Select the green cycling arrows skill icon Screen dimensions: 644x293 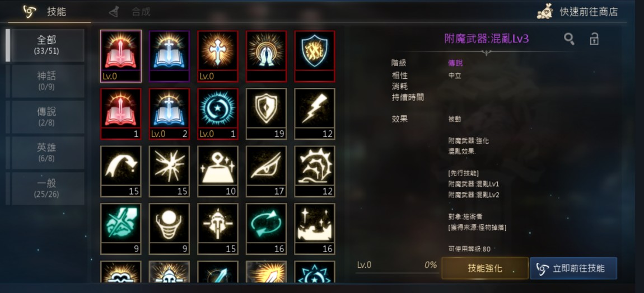coord(266,229)
